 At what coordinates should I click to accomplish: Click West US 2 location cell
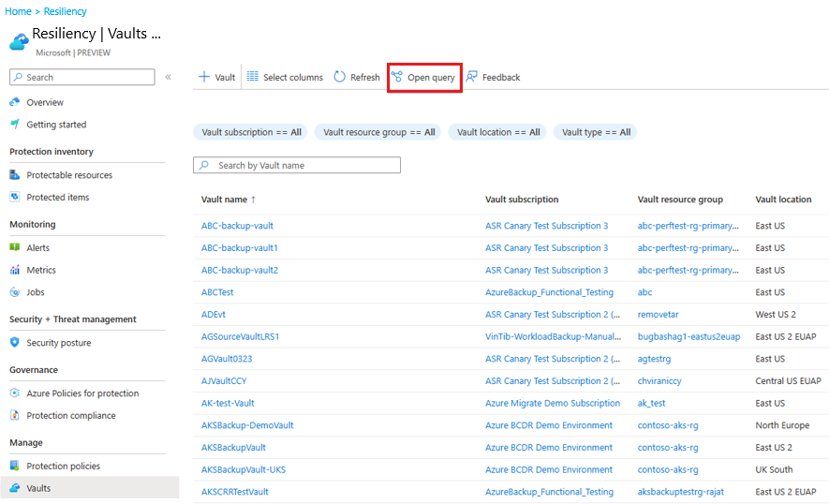776,315
